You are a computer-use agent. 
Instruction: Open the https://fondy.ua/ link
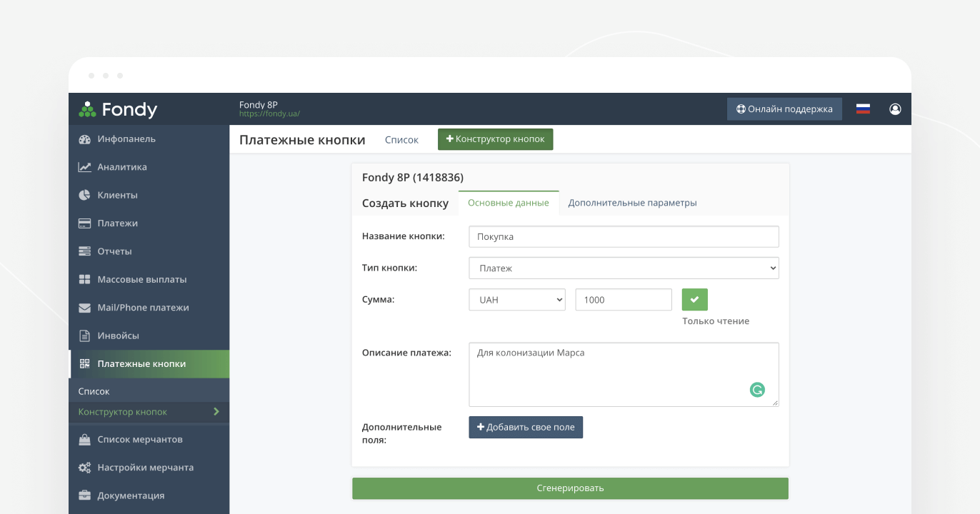coord(269,114)
